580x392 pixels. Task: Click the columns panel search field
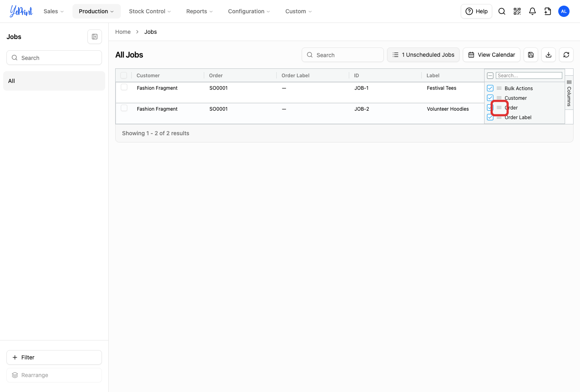[529, 76]
